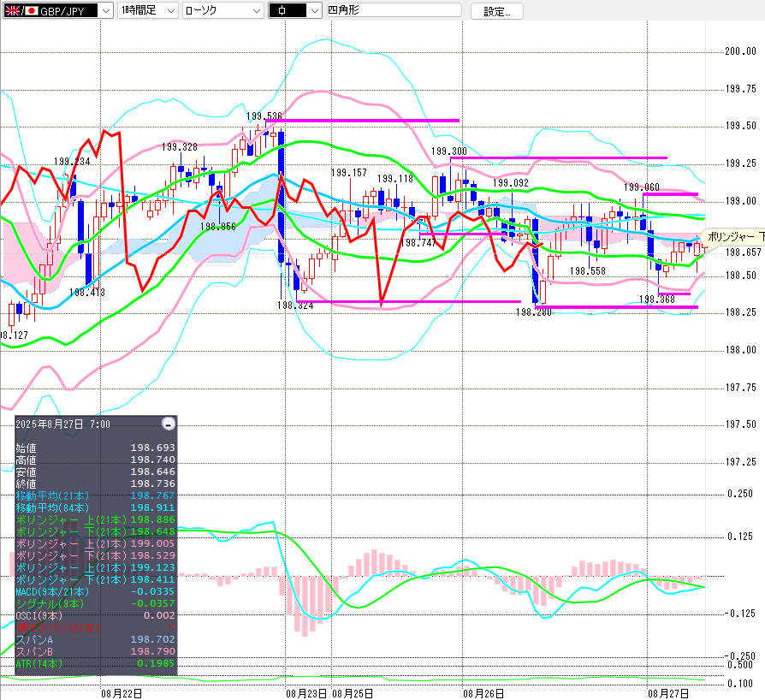This screenshot has height=700, width=765.
Task: Click the 198.280 low price label
Action: (x=534, y=311)
